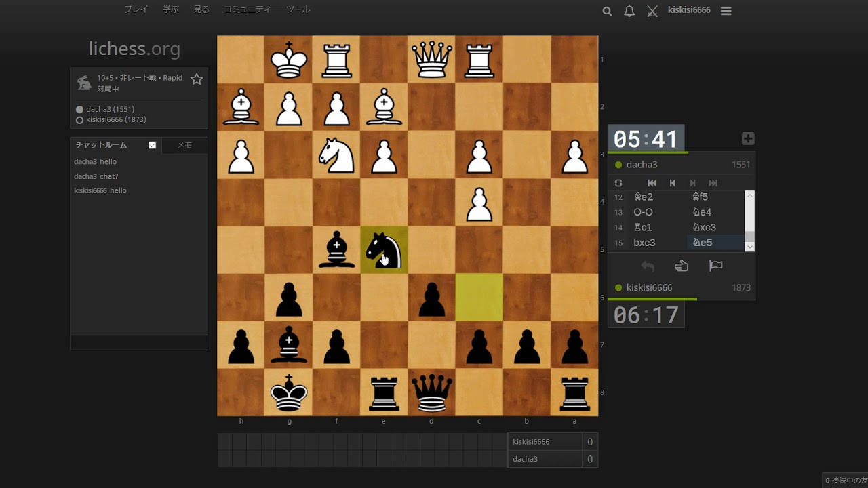Viewport: 868px width, 488px height.
Task: Click the white queen on d1
Action: tap(431, 59)
